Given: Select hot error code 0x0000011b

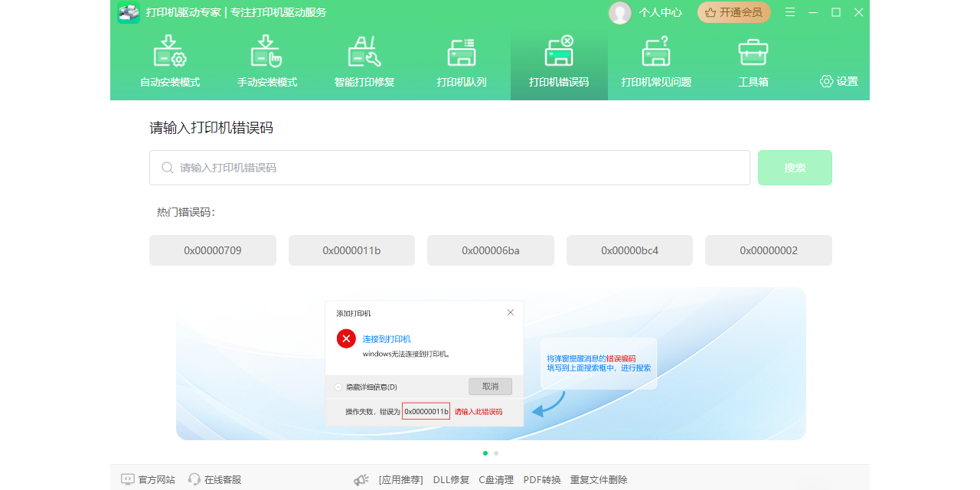Looking at the screenshot, I should 351,250.
